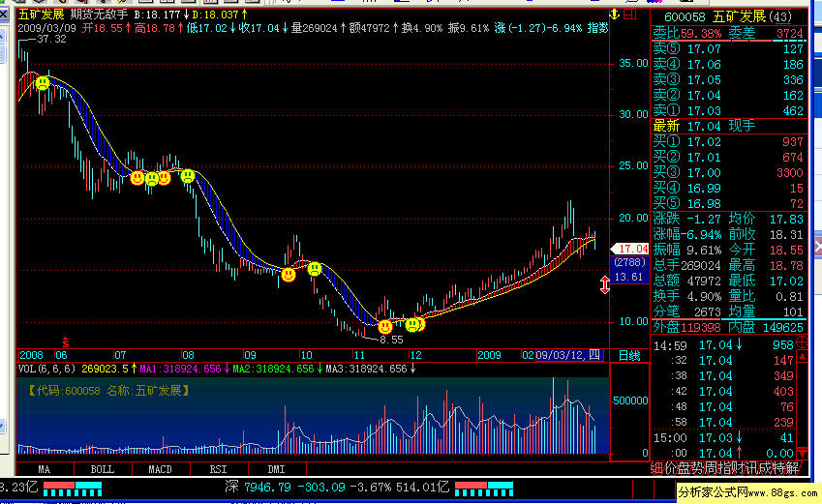Select the 成 tab under the tick list

(766, 468)
